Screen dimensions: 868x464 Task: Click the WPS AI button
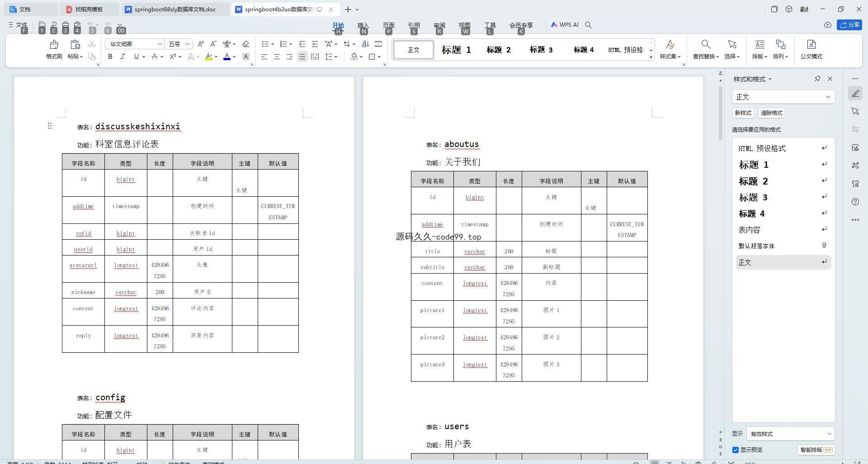click(565, 25)
